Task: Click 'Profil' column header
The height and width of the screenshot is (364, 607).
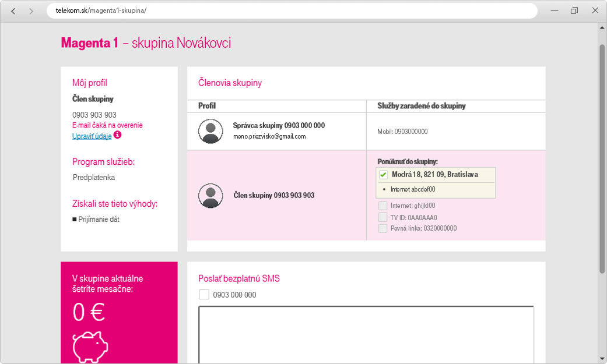Action: (207, 106)
